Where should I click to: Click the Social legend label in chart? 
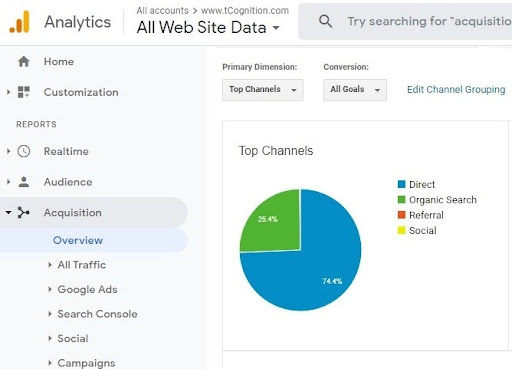click(x=423, y=230)
